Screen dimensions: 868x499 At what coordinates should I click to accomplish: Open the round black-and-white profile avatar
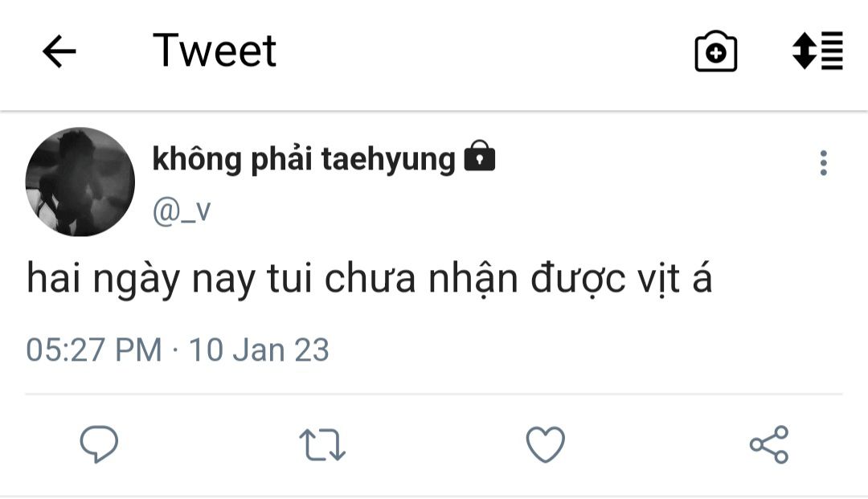pyautogui.click(x=80, y=182)
